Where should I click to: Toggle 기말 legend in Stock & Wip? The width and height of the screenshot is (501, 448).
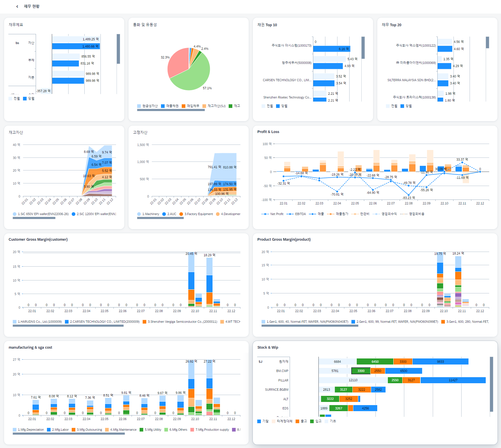[x=263, y=421]
